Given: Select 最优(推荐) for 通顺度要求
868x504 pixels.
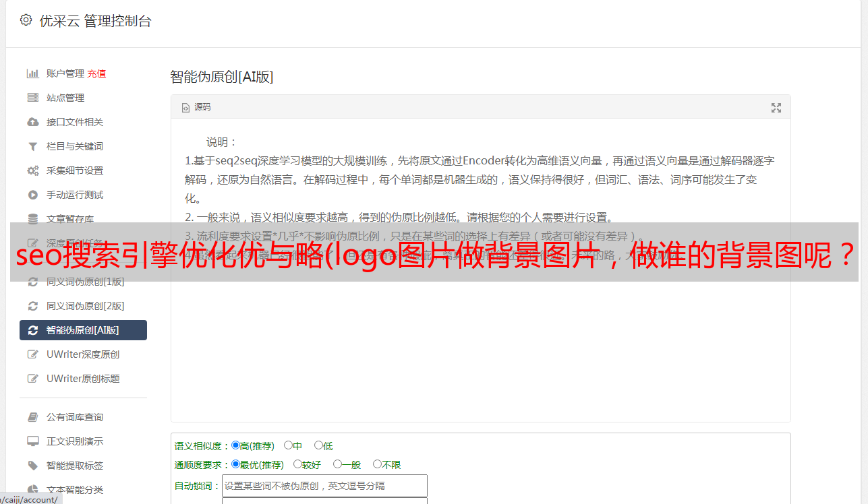Looking at the screenshot, I should [x=235, y=464].
